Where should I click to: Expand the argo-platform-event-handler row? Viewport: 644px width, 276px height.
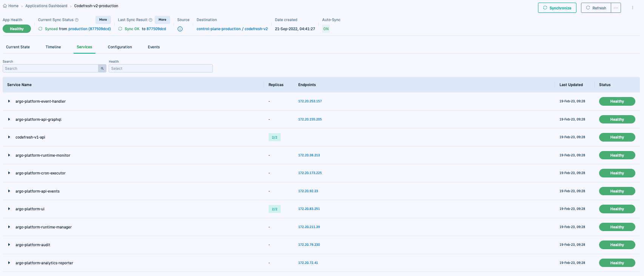coord(9,101)
